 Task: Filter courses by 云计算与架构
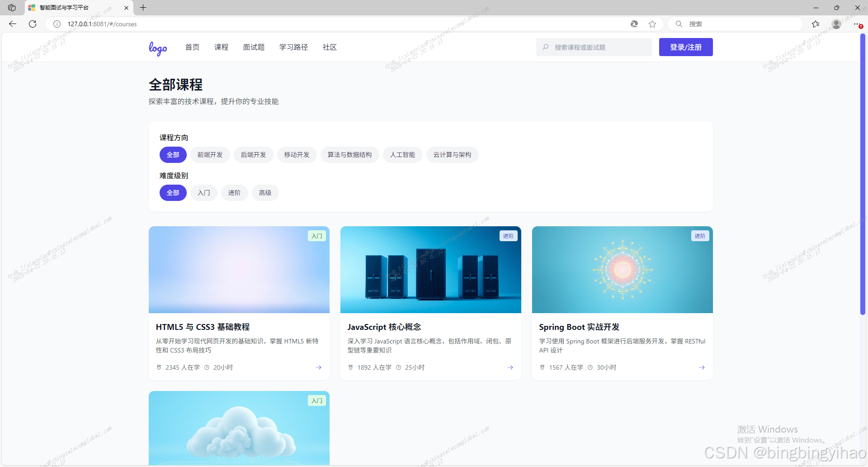coord(452,155)
